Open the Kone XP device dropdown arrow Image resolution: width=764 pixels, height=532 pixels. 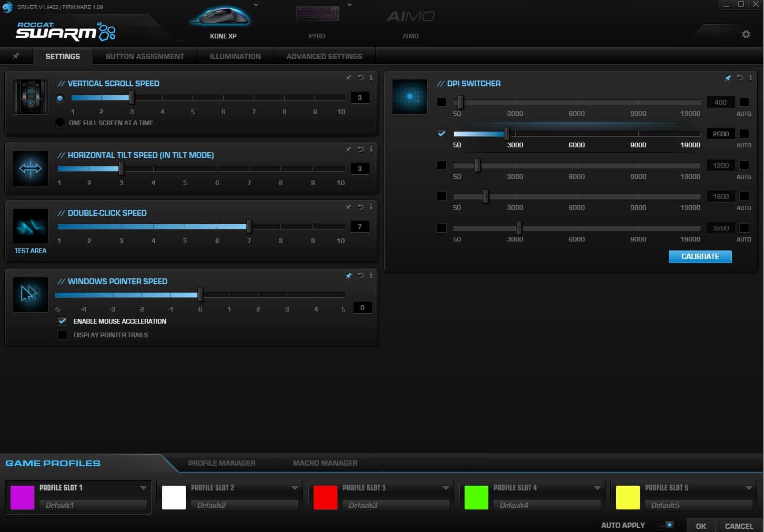tap(256, 5)
